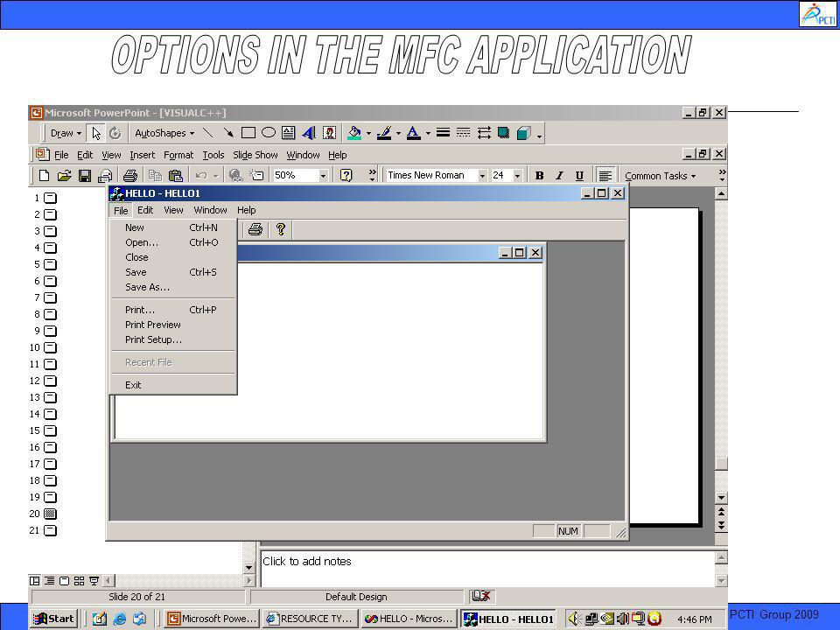
Task: Pick the Arrow drawing tool
Action: (228, 133)
